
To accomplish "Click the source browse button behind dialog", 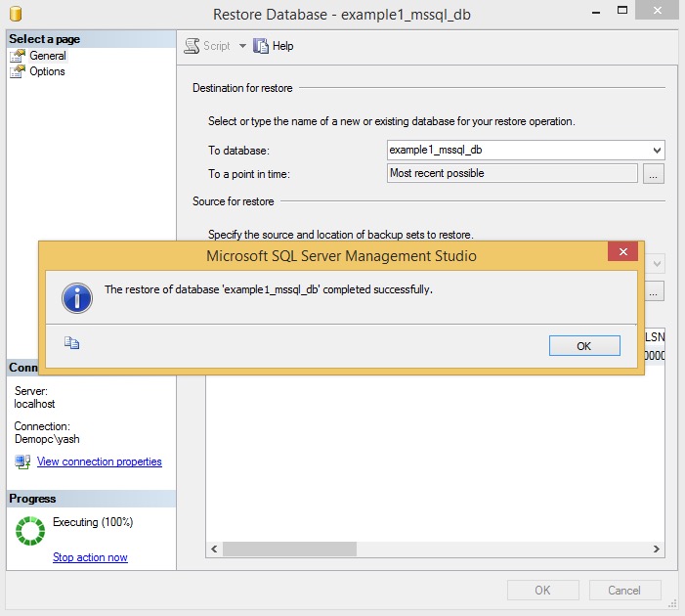I will pyautogui.click(x=655, y=291).
